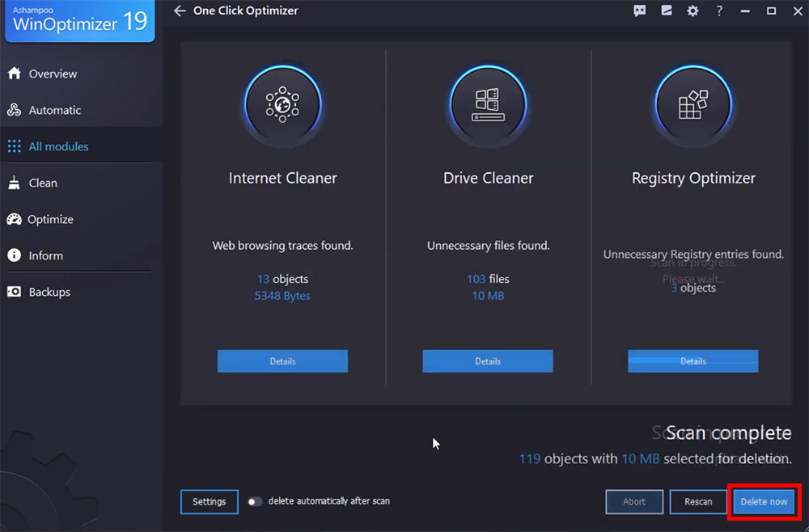This screenshot has width=809, height=532.
Task: Click the note/skin icon in title bar
Action: (666, 11)
